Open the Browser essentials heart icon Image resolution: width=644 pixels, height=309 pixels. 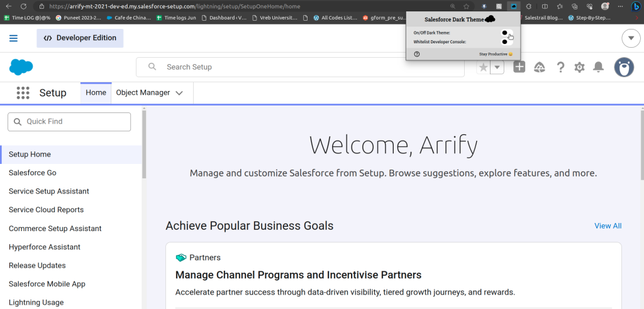(589, 6)
